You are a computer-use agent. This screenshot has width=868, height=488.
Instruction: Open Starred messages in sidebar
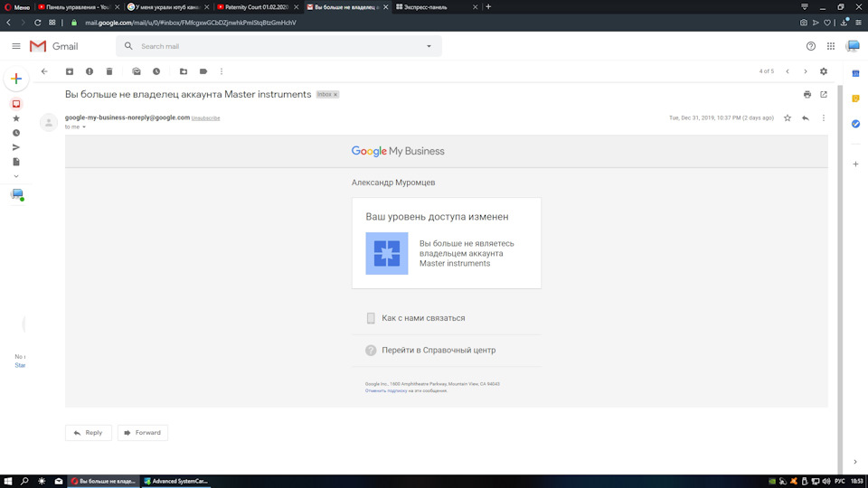(x=16, y=118)
